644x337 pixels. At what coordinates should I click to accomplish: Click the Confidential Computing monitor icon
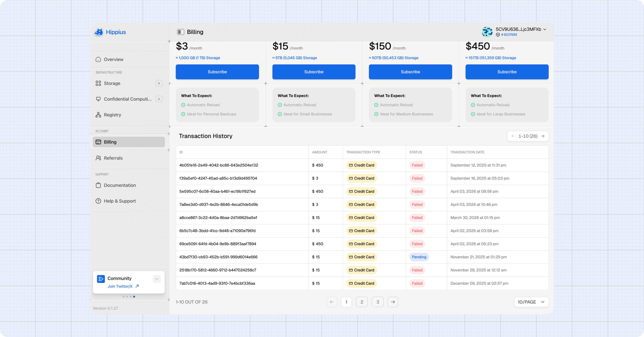[x=98, y=99]
